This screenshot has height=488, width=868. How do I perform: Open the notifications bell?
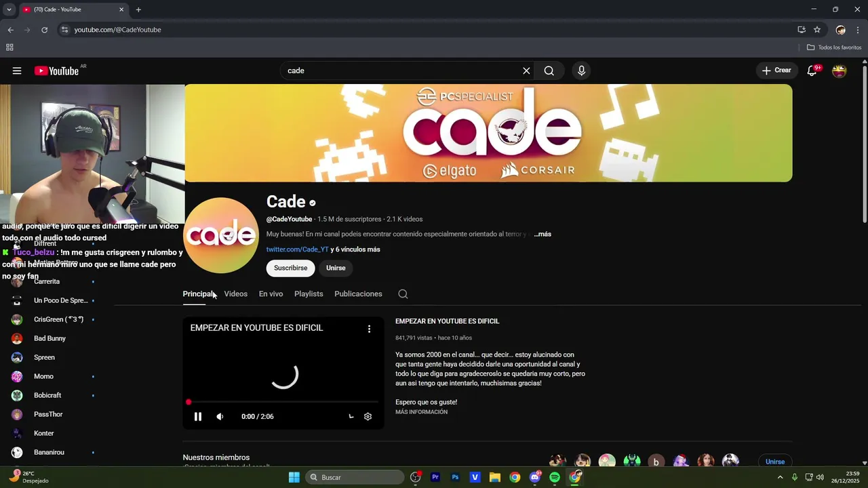(x=812, y=70)
